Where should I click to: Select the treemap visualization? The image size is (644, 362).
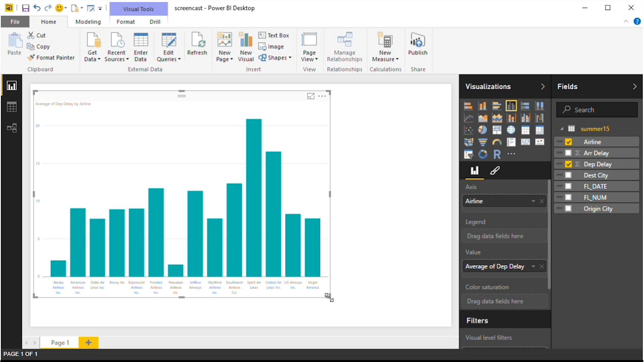[497, 130]
